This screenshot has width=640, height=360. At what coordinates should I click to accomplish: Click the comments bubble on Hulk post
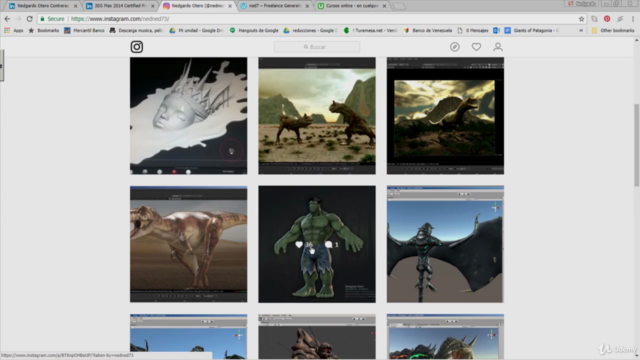click(329, 244)
